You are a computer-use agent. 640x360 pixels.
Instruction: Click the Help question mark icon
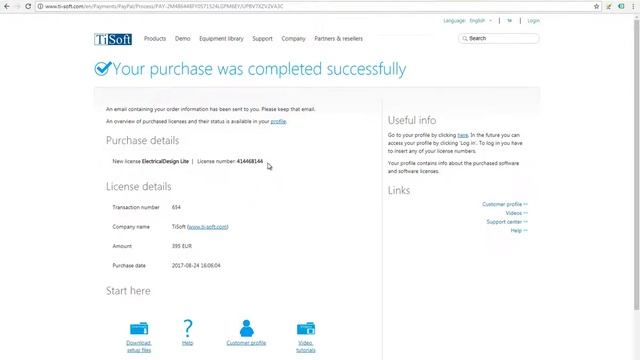tap(188, 328)
